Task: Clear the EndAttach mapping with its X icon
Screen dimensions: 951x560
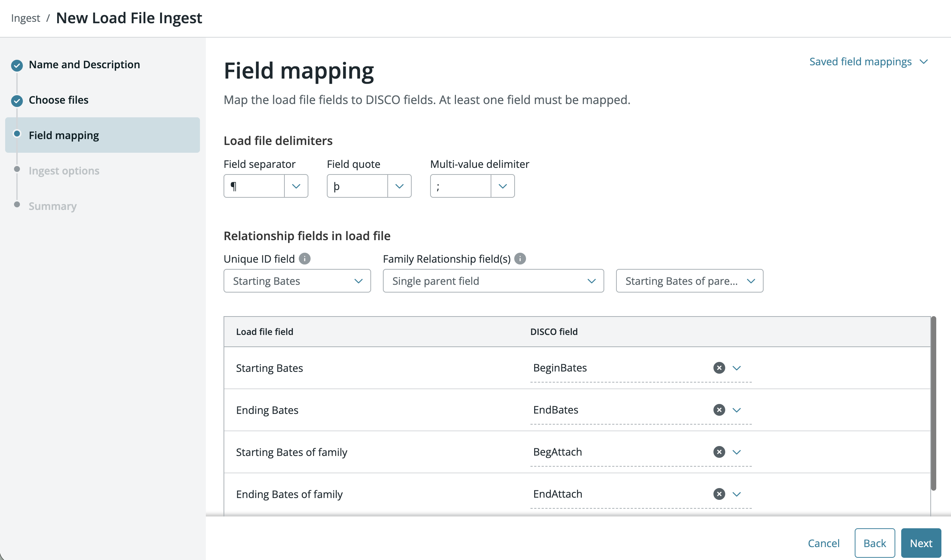Action: [x=719, y=494]
